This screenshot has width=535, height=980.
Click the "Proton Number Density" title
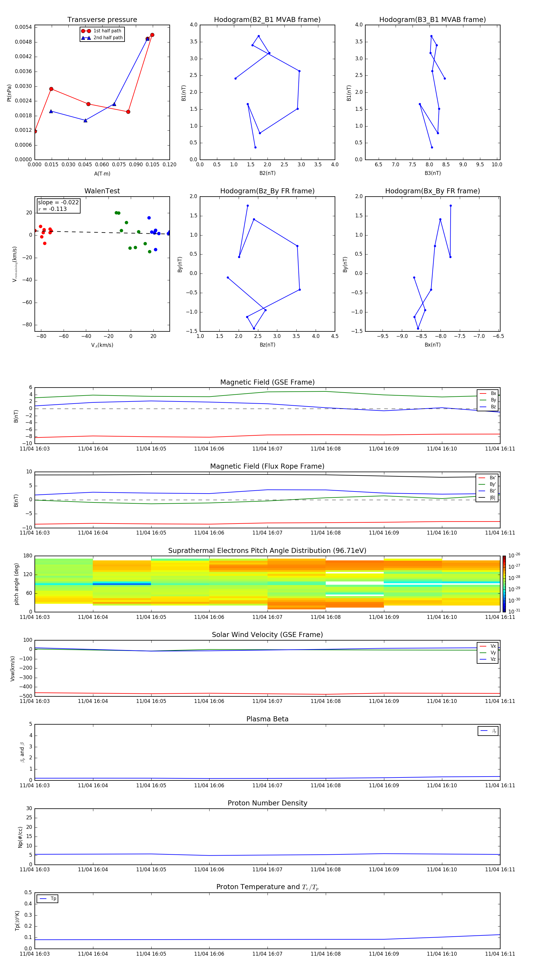(x=267, y=803)
